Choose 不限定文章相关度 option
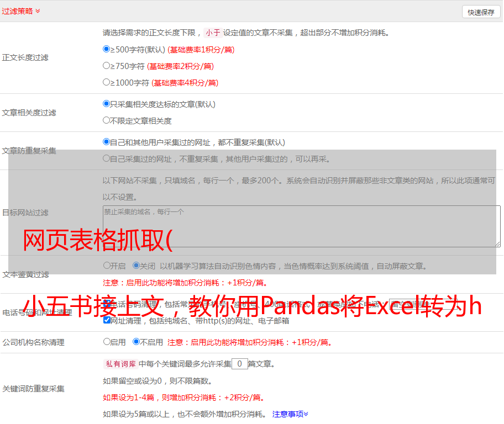This screenshot has height=424, width=504. [106, 120]
